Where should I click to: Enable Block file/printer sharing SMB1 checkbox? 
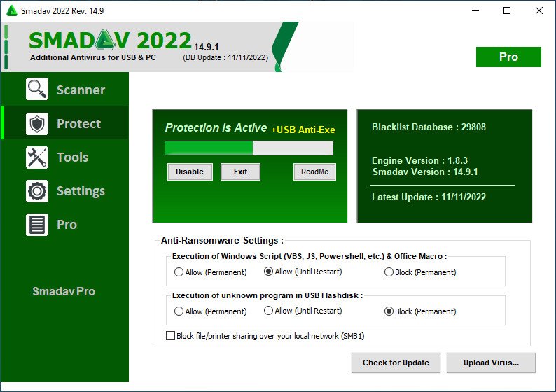click(170, 336)
